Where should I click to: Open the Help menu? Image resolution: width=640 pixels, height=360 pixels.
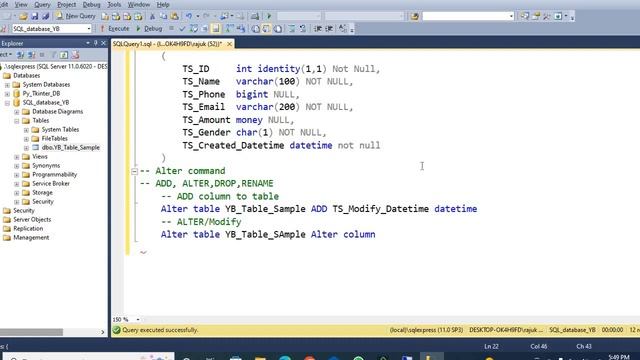pyautogui.click(x=163, y=4)
